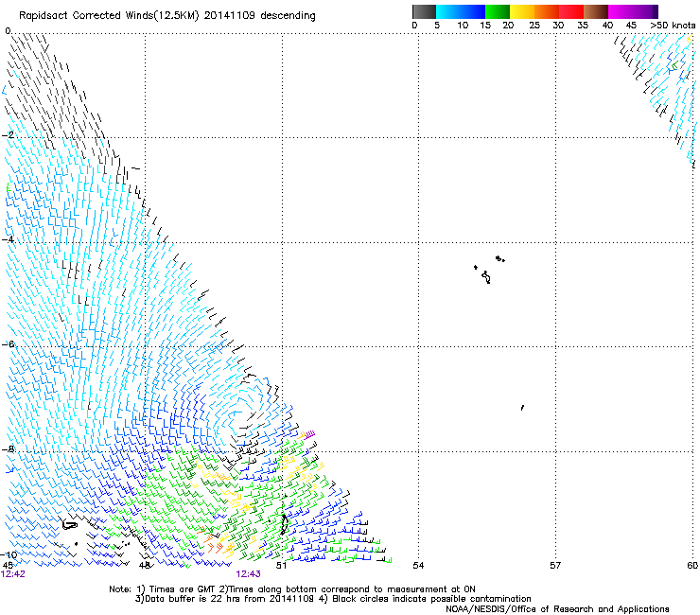
Task: Click the brown 35-40 knots color band
Action: pos(596,11)
